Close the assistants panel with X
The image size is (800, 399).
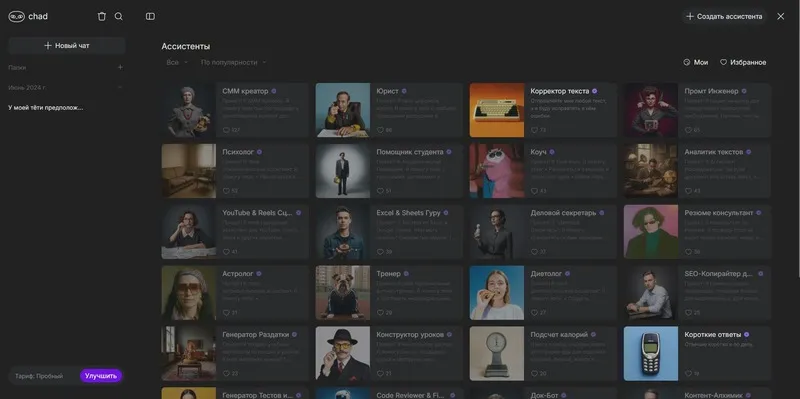pos(781,16)
